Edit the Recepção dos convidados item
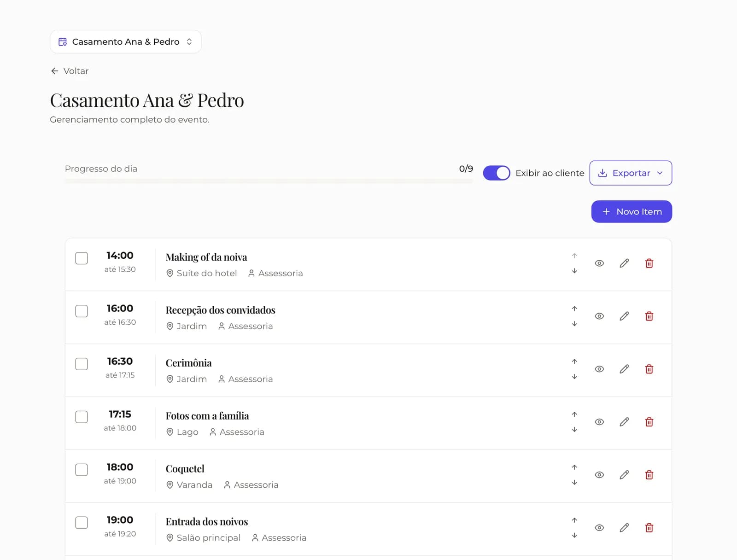Screen dimensions: 737x560 pos(624,316)
